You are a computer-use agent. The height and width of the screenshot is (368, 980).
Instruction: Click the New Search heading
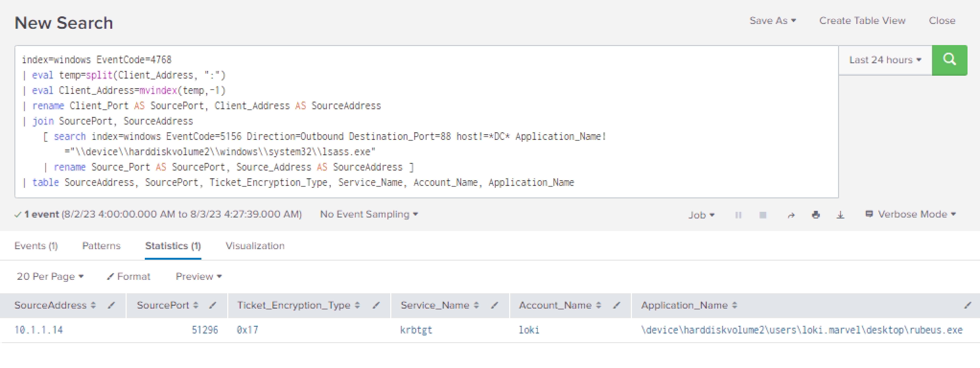pyautogui.click(x=64, y=23)
